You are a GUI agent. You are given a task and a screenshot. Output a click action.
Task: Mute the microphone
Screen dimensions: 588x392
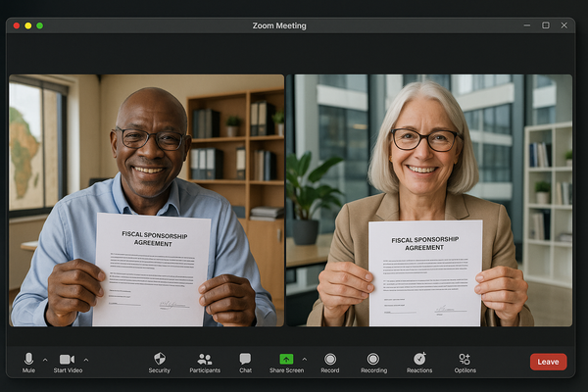pos(28,363)
